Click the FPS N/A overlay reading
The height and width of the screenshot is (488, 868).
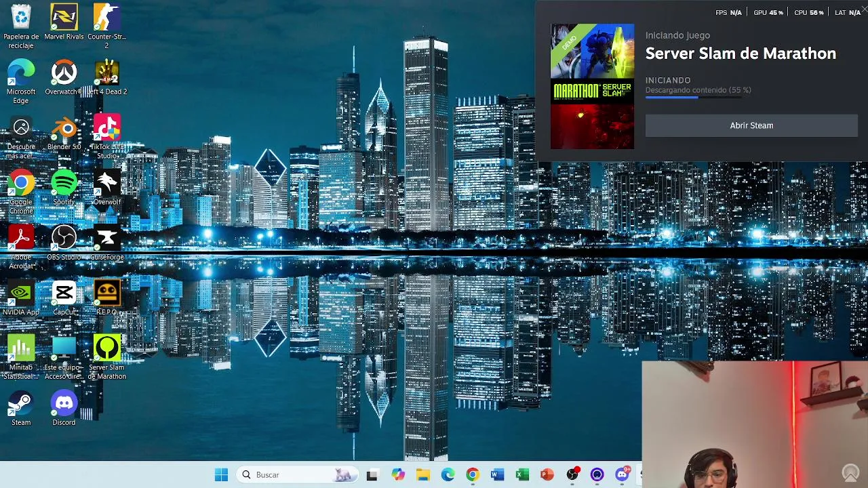pyautogui.click(x=728, y=12)
